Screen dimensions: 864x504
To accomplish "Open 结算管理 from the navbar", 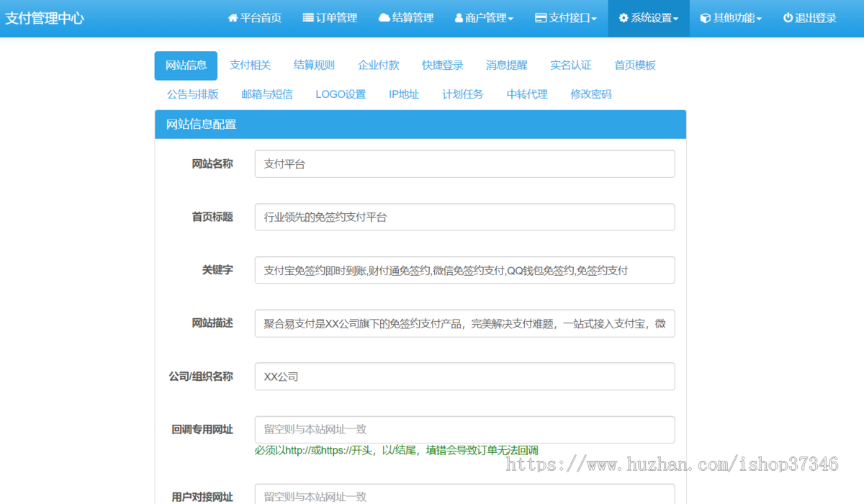I will click(406, 18).
